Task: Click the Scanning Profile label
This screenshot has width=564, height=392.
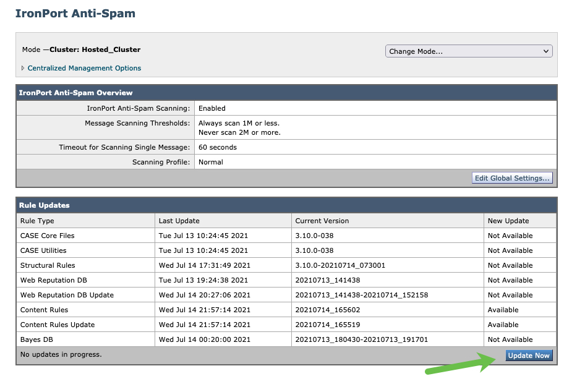Action: 161,162
